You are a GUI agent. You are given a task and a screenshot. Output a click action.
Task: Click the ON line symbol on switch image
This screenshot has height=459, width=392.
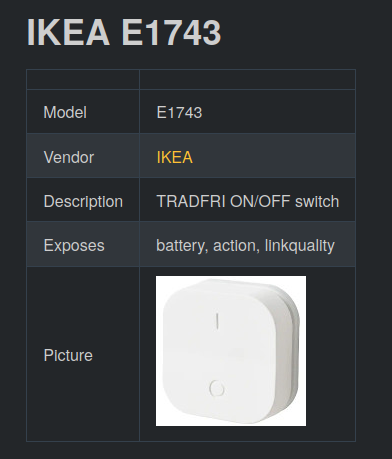[217, 321]
